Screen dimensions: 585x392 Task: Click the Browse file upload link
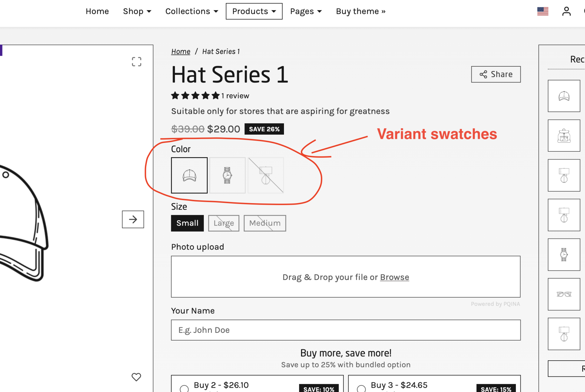click(x=394, y=277)
